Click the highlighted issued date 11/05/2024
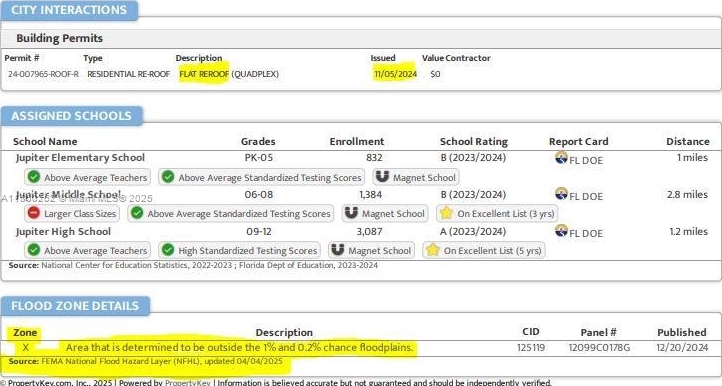 (395, 74)
